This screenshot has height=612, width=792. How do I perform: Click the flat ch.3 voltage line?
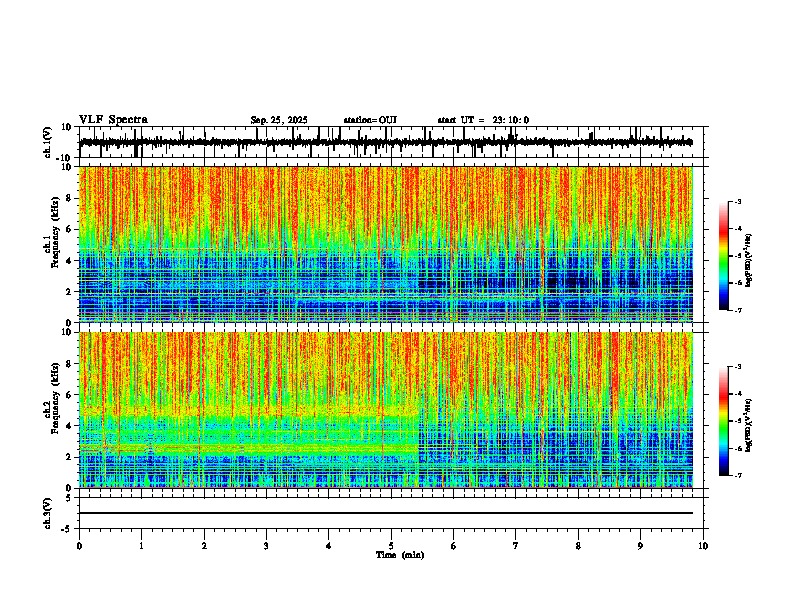click(x=385, y=513)
